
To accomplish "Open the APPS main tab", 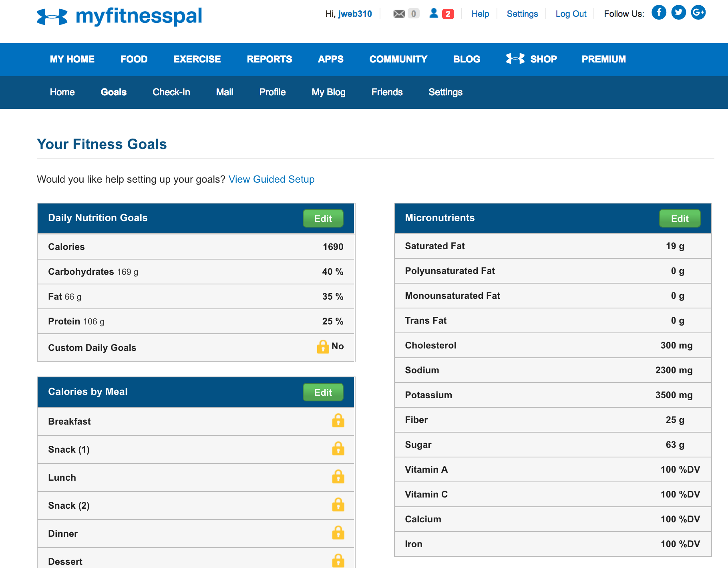I will pos(331,59).
